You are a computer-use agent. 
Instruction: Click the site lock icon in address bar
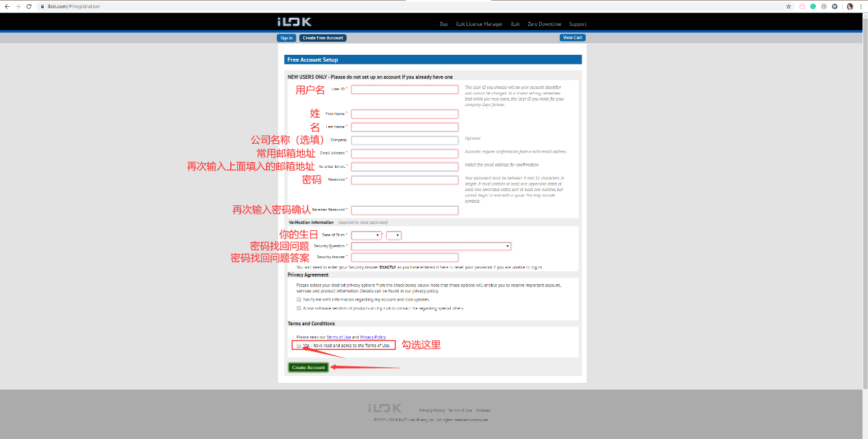(x=42, y=6)
